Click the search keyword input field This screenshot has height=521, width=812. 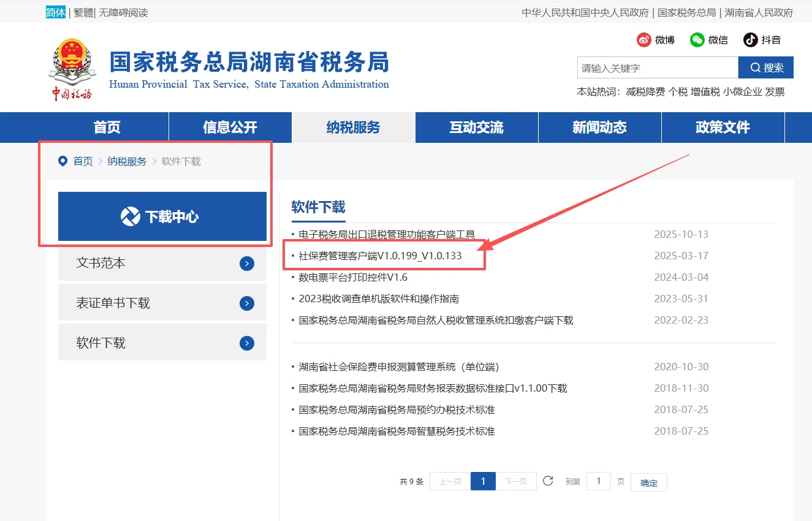click(656, 67)
